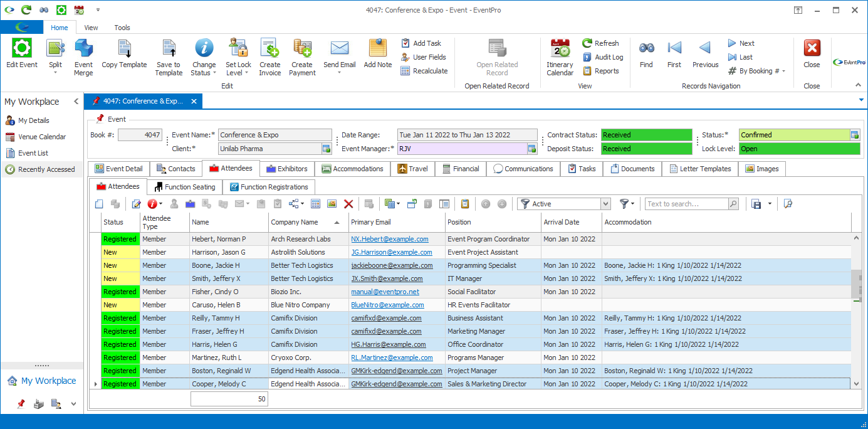Image resolution: width=868 pixels, height=429 pixels.
Task: Go to the Accommodations tab
Action: coord(352,169)
